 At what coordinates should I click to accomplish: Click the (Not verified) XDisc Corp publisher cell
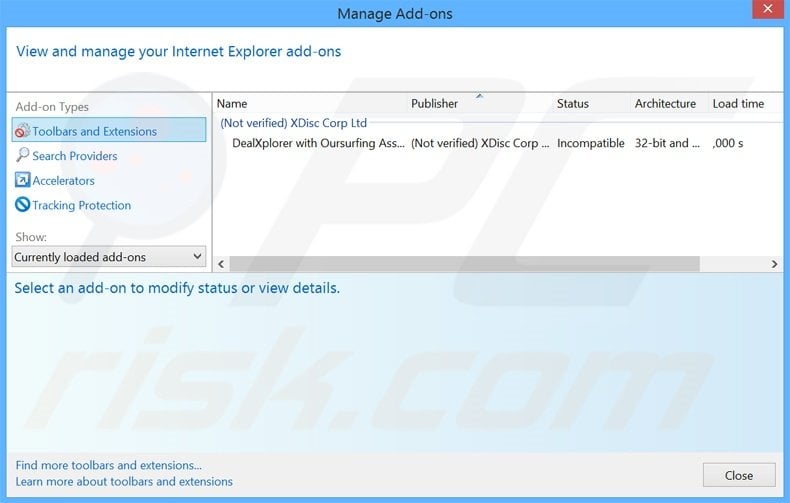pyautogui.click(x=480, y=143)
